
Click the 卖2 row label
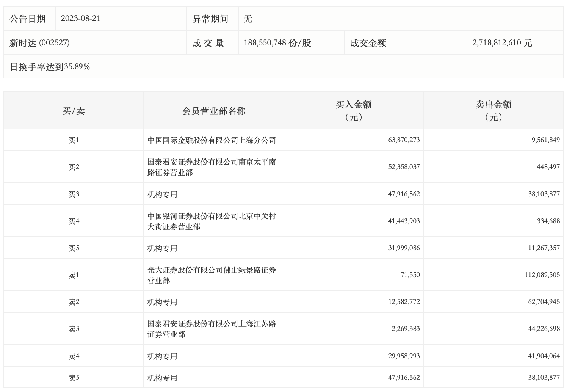click(x=74, y=302)
